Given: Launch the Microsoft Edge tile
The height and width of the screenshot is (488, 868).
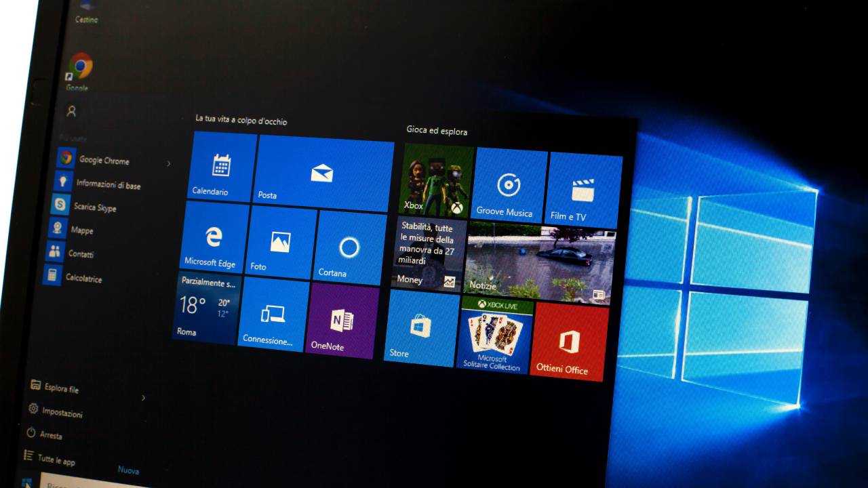Looking at the screenshot, I should pyautogui.click(x=214, y=237).
